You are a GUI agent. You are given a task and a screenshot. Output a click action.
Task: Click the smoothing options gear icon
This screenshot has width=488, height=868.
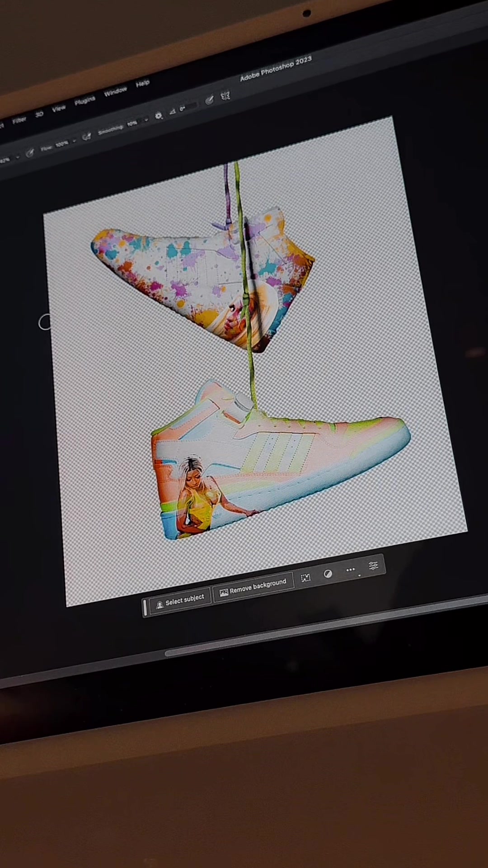click(159, 116)
